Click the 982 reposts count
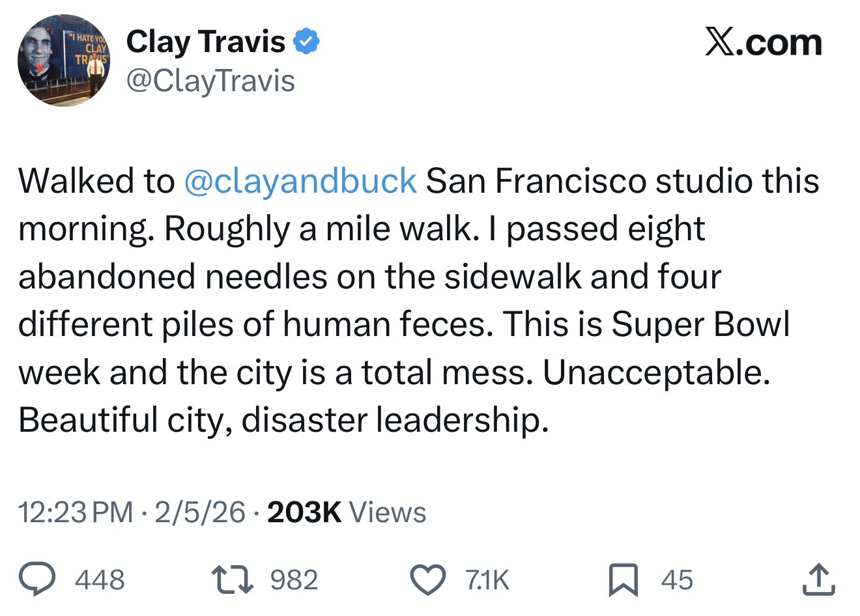 pos(294,580)
